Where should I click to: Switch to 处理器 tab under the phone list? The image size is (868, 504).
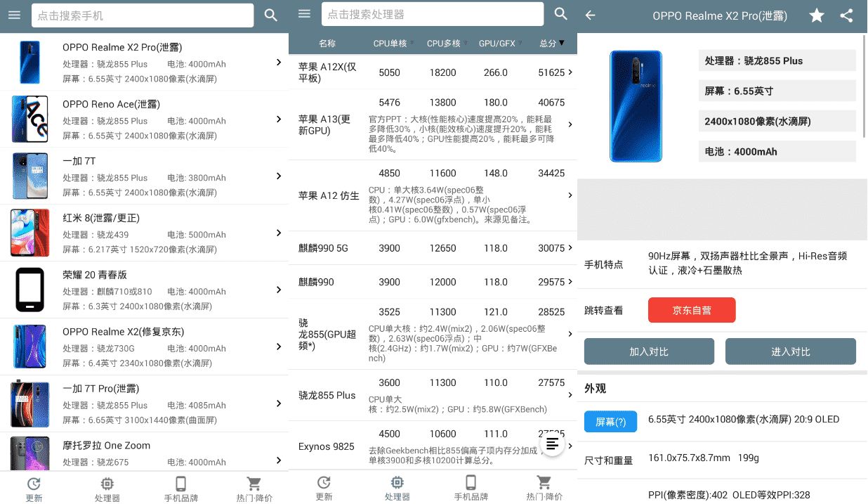(107, 488)
